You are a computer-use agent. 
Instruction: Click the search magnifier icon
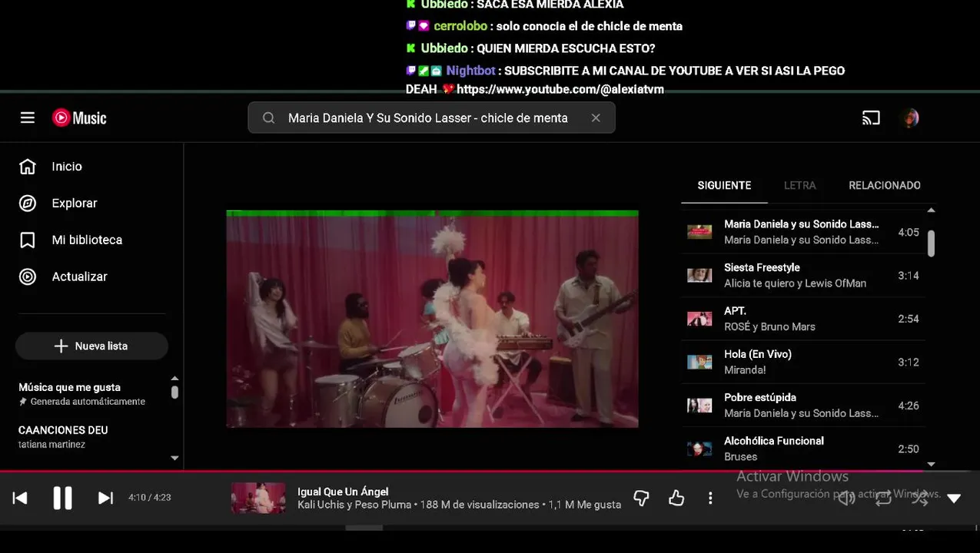268,118
